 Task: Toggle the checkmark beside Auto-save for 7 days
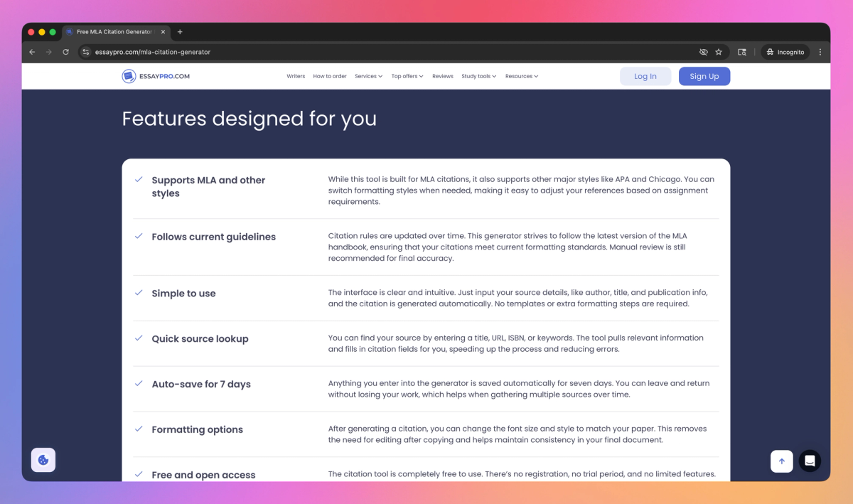tap(139, 382)
